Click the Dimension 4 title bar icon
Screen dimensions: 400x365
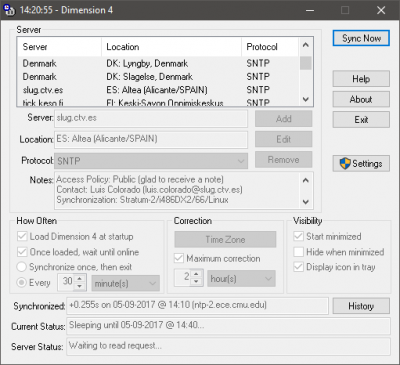pos(9,10)
